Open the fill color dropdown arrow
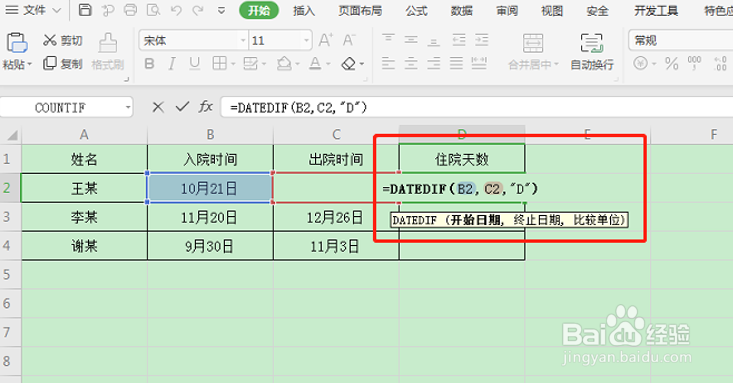The image size is (733, 383). [297, 64]
